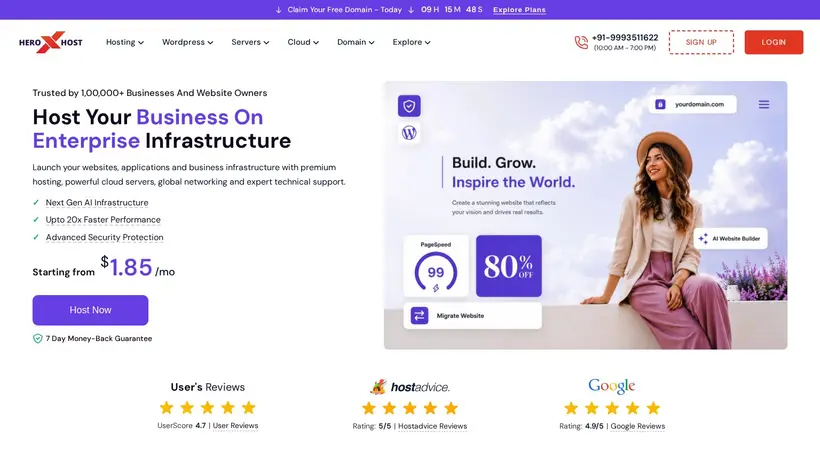Click the phone number +91-9993511622
820x461 pixels.
click(625, 38)
